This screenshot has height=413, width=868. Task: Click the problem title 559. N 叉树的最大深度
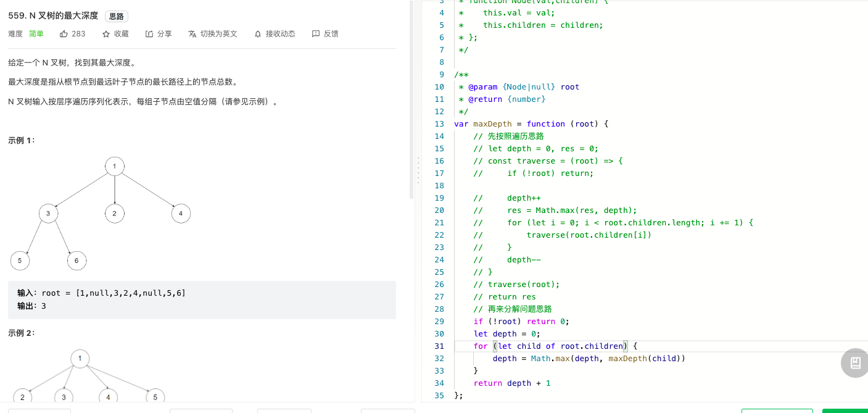click(53, 16)
